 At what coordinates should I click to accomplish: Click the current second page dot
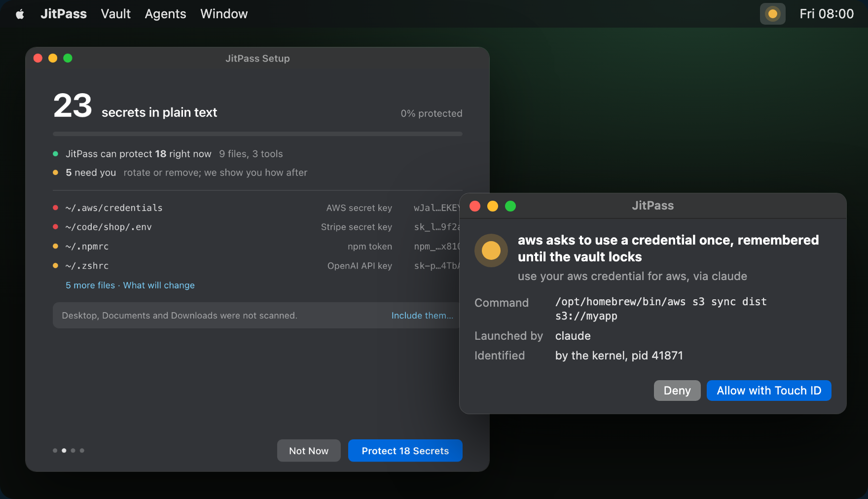click(64, 451)
